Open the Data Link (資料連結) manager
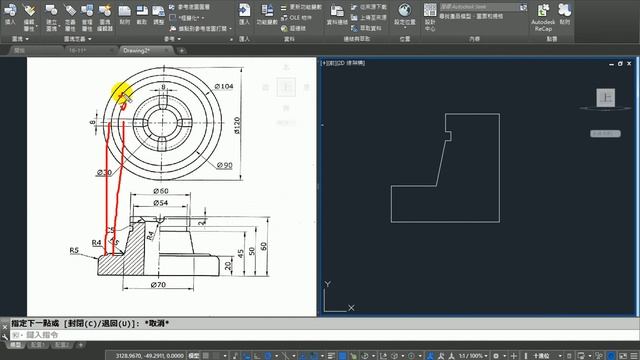Viewport: 640px width, 360px height. pos(337,15)
